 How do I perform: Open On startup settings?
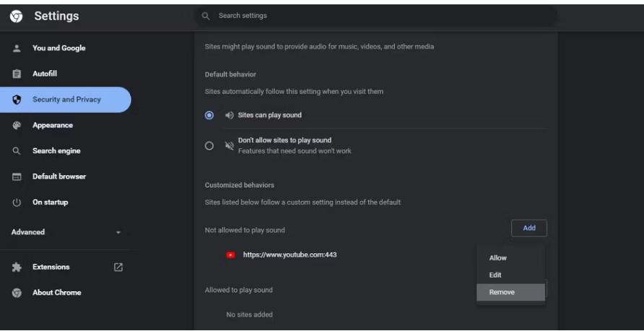(50, 202)
